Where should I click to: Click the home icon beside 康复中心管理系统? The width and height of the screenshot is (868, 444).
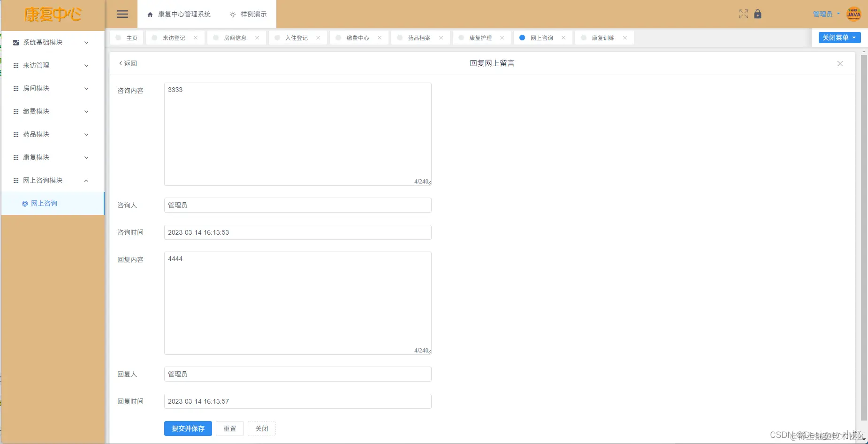(150, 15)
